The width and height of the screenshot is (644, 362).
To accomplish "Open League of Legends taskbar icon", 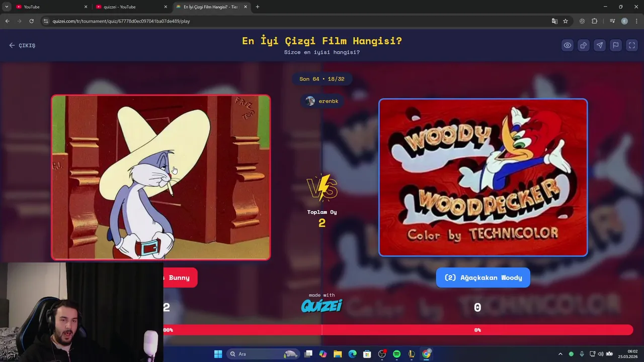I will (412, 354).
